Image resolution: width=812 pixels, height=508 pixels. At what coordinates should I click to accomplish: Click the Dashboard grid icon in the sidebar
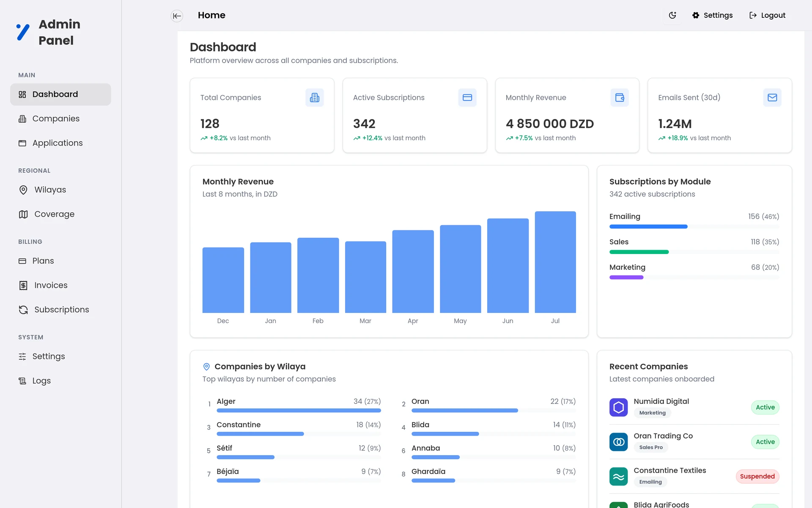pyautogui.click(x=22, y=94)
